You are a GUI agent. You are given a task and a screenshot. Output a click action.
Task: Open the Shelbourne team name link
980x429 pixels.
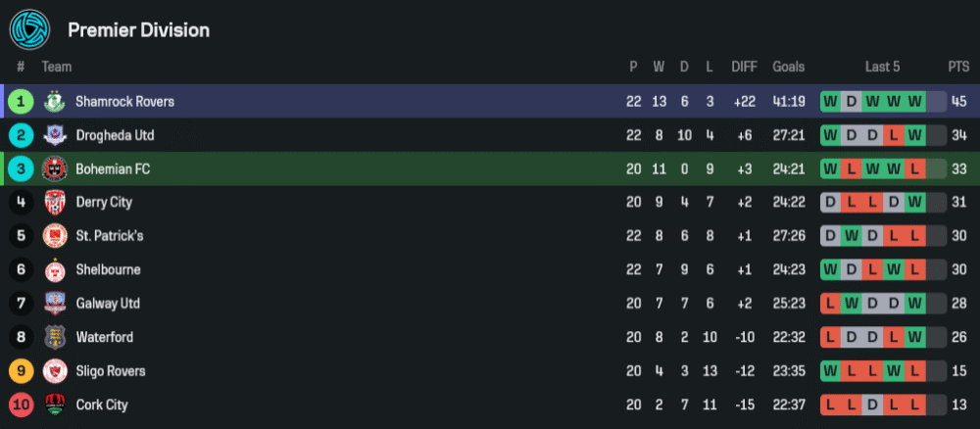point(108,269)
